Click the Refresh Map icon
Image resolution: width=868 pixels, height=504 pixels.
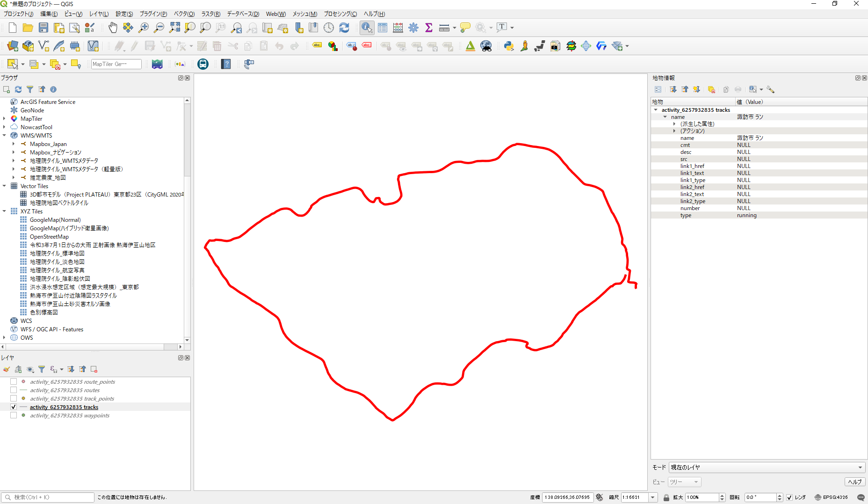click(345, 28)
